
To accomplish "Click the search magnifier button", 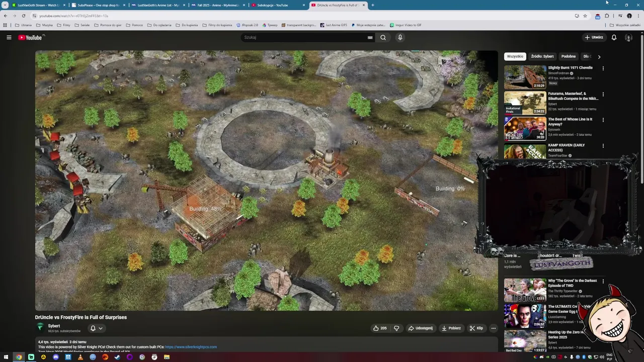I will [x=383, y=37].
